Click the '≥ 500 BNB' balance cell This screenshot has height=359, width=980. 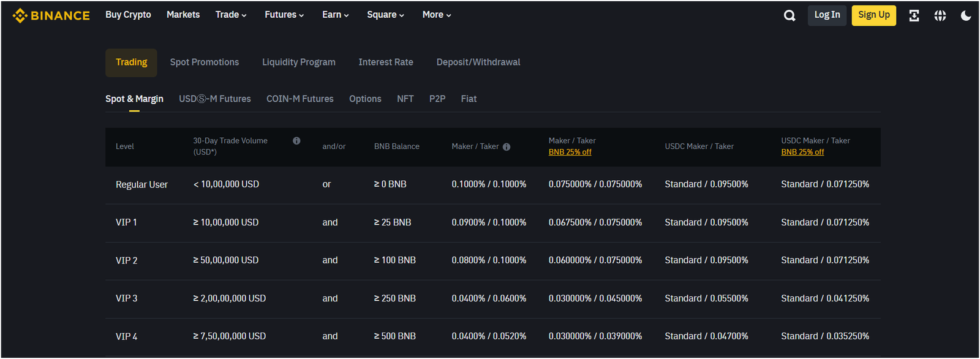click(x=395, y=336)
